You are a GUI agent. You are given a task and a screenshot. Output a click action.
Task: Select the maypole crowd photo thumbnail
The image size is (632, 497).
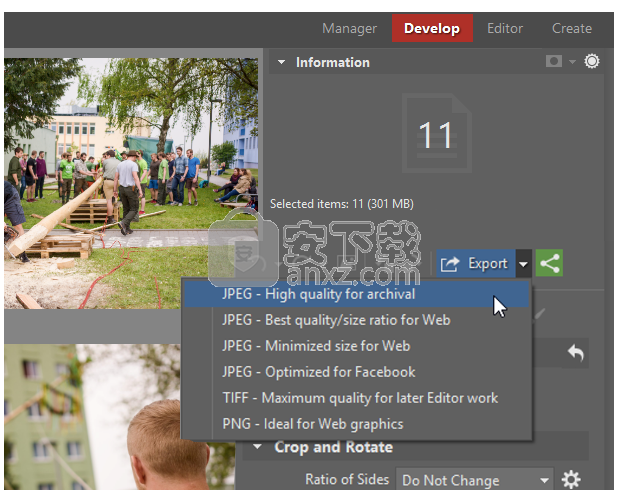click(131, 183)
